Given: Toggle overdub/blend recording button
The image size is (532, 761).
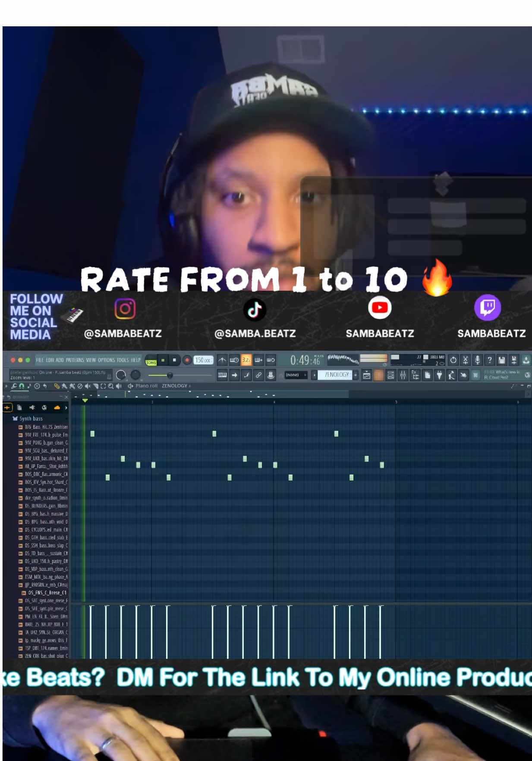Looking at the screenshot, I should (258, 360).
